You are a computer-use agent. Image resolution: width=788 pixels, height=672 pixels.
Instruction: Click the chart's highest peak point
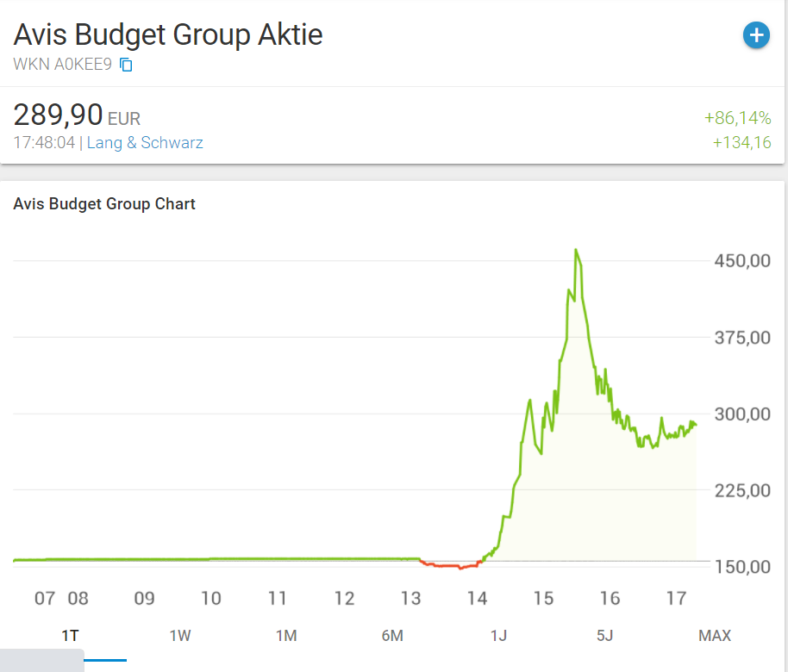[575, 250]
